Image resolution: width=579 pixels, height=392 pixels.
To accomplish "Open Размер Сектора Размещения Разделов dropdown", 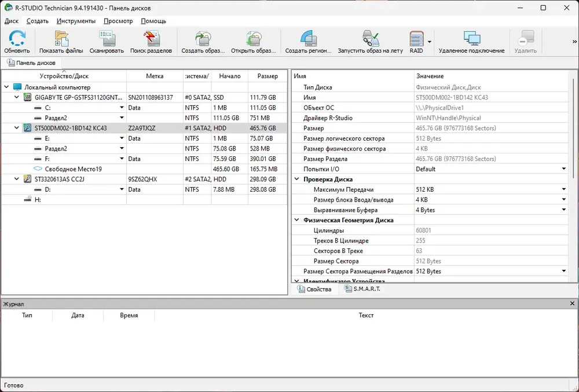I will 564,271.
